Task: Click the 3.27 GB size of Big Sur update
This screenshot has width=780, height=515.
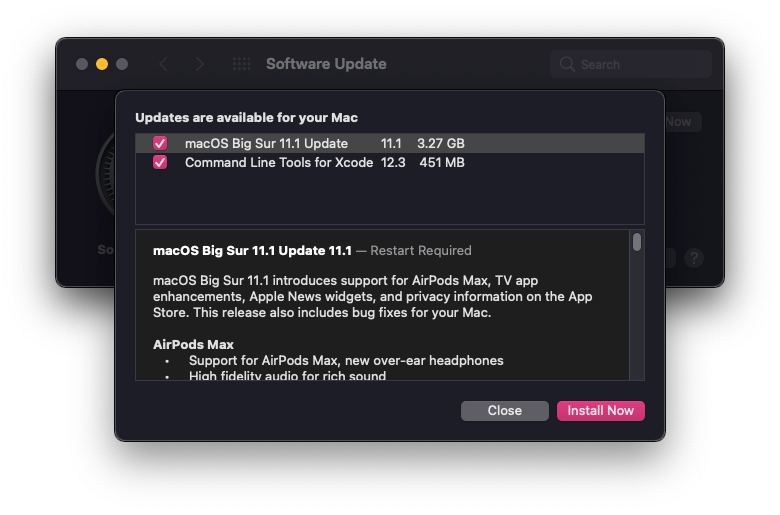Action: (441, 143)
